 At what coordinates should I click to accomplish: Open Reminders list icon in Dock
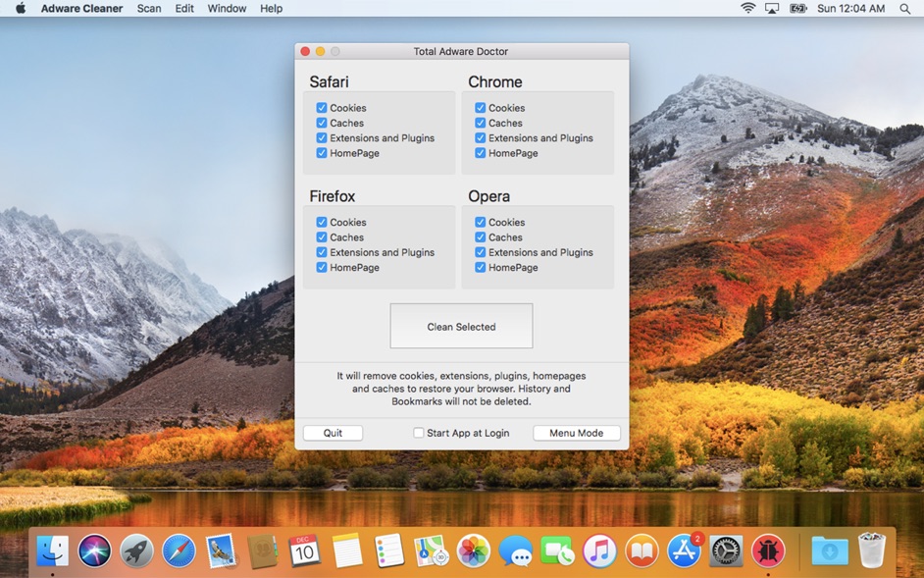(389, 551)
